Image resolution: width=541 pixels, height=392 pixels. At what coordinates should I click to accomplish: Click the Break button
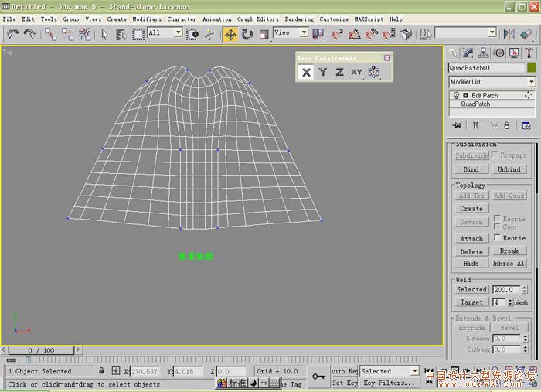coord(509,251)
